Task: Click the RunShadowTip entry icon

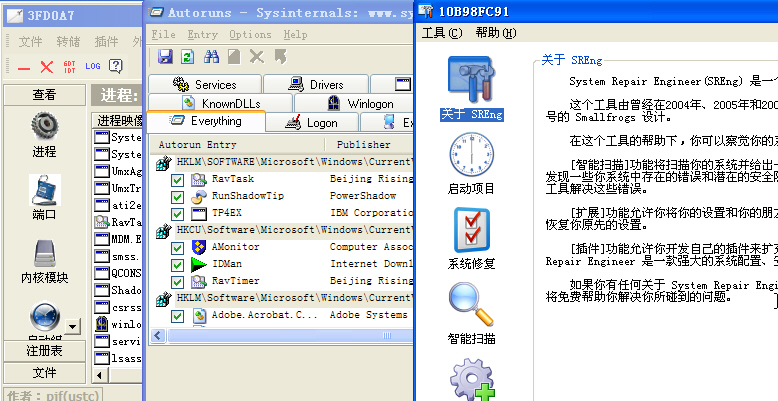Action: (x=198, y=197)
